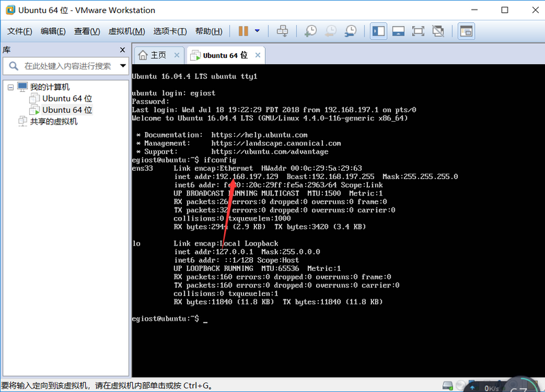Screen dimensions: 545x392
Task: Click the lo interface name
Action: tap(136, 244)
